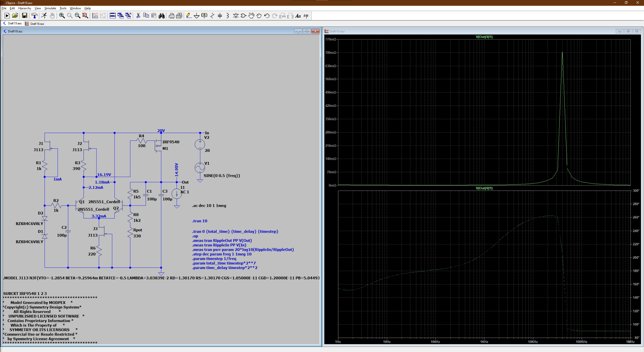
Task: Add a SPICE directive with .op icon
Action: (x=306, y=16)
